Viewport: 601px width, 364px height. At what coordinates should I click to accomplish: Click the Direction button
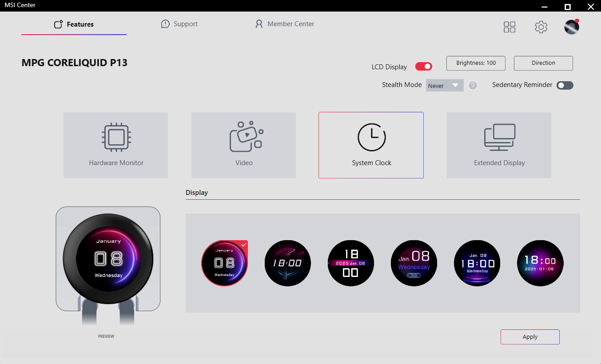pyautogui.click(x=543, y=63)
